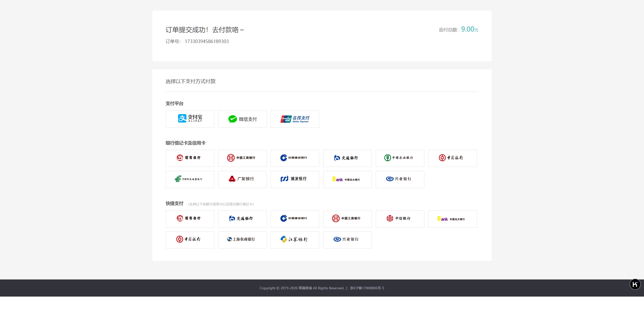Pick 中国建设银行 under 银行借记卡及信用卡
This screenshot has width=644, height=322.
coord(295,158)
